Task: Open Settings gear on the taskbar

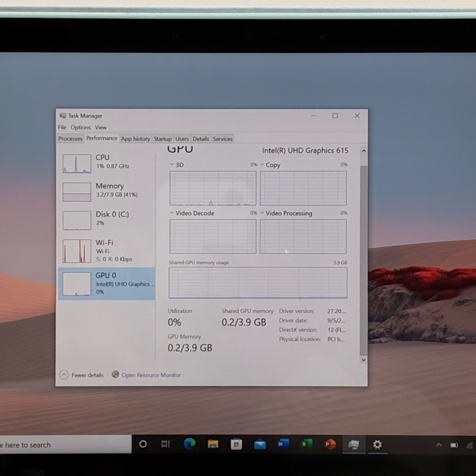Action: point(377,444)
